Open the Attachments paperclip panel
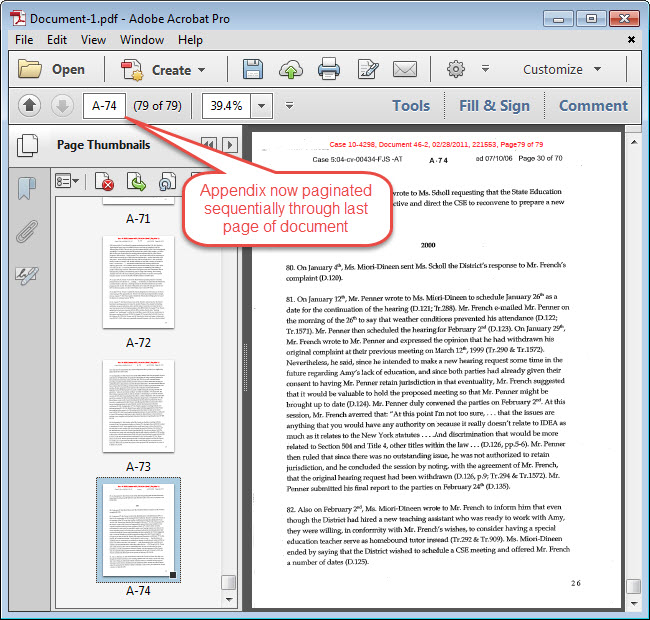Screen dimensions: 650x620 (x=27, y=232)
